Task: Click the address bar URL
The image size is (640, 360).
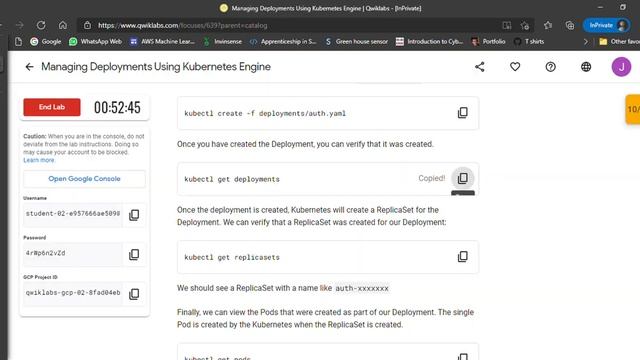Action: pos(182,25)
